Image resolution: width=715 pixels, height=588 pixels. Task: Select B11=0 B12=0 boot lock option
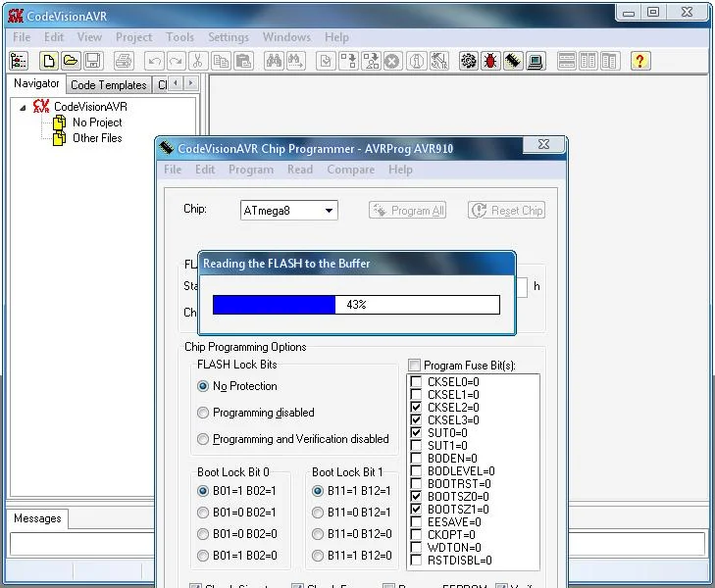tap(318, 534)
